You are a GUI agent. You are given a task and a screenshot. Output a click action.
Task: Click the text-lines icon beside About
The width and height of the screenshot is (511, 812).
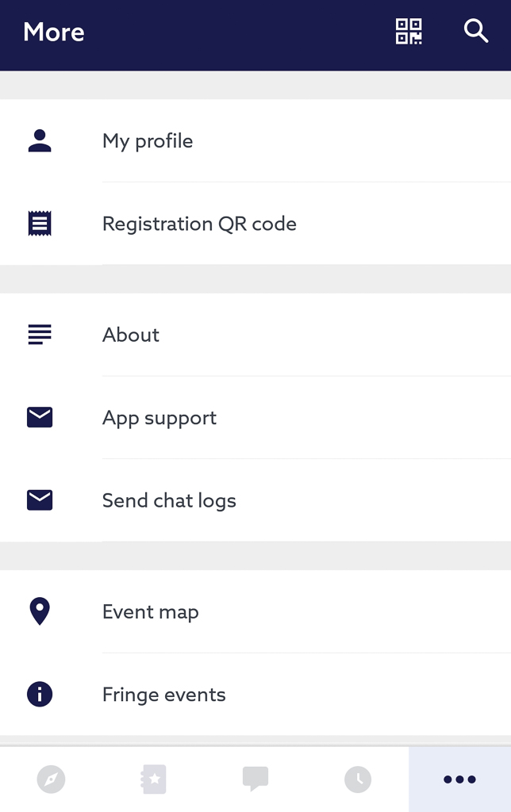(x=40, y=335)
